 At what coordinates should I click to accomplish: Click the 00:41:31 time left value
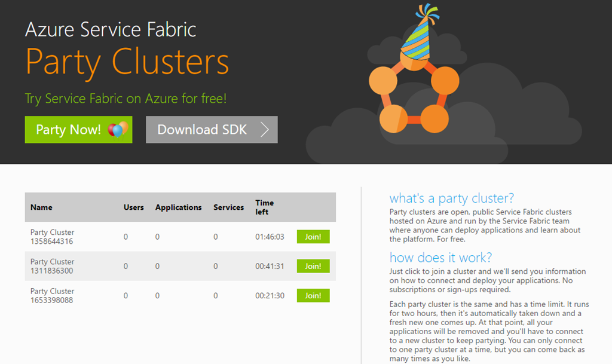270,266
